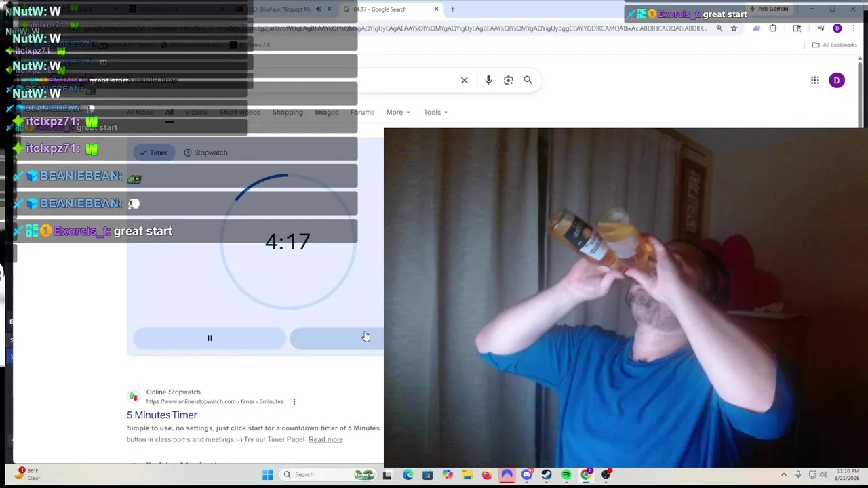Image resolution: width=868 pixels, height=488 pixels.
Task: Open the Chrome zoom indicator
Action: click(719, 28)
